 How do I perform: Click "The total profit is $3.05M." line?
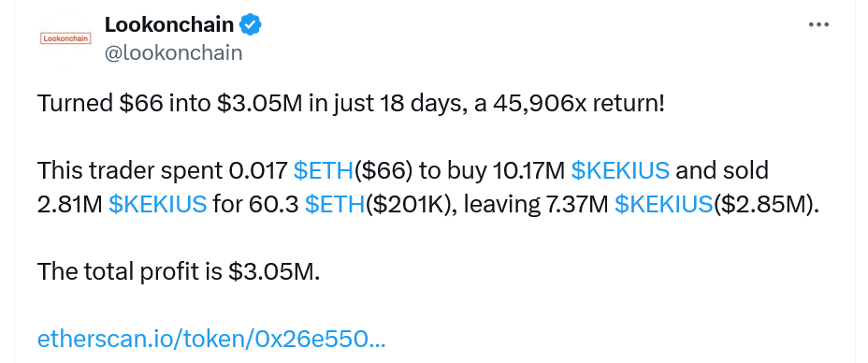[x=179, y=271]
